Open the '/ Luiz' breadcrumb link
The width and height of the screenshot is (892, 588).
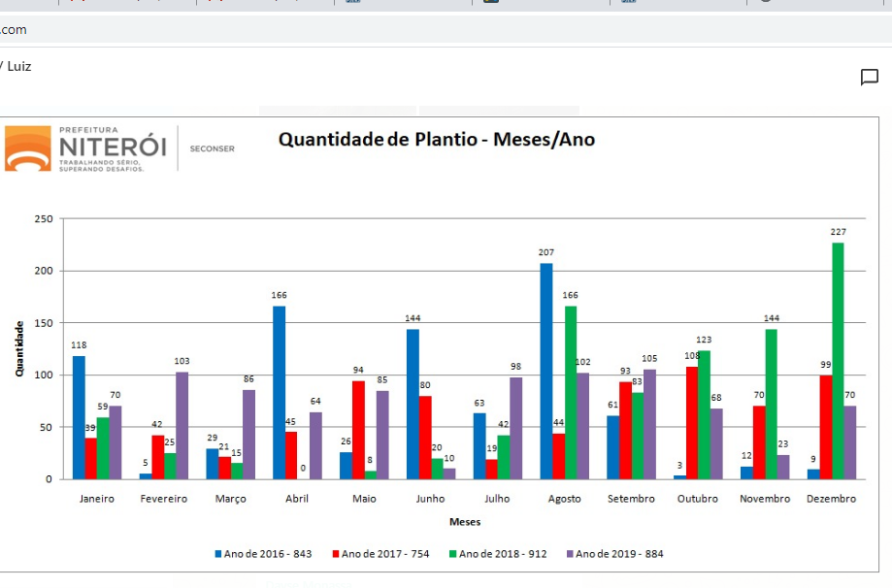click(16, 66)
